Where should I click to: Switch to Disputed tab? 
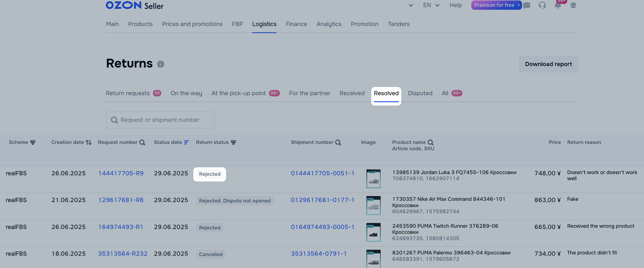click(420, 93)
